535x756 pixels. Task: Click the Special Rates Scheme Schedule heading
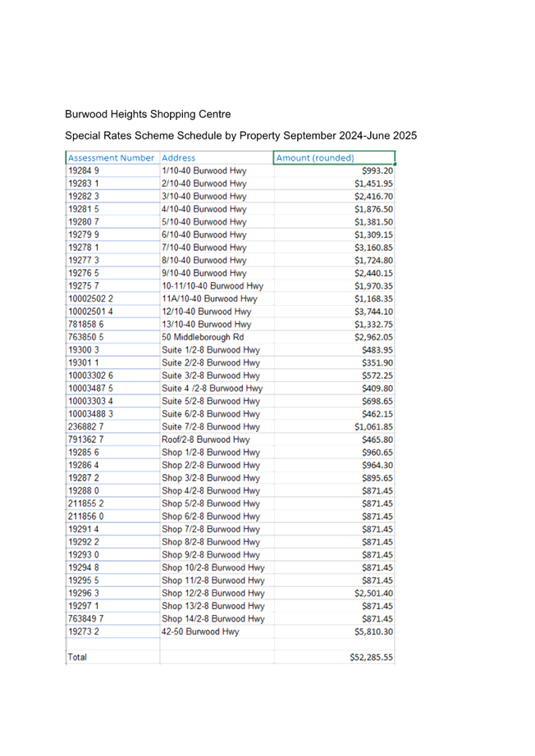click(x=240, y=135)
